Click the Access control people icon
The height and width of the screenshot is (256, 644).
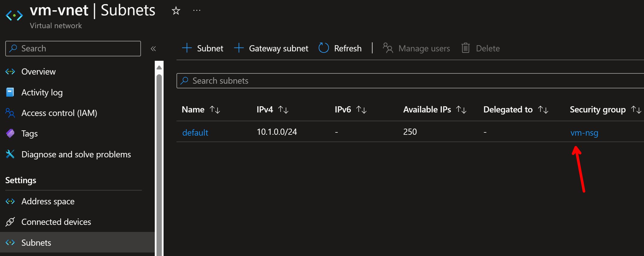click(10, 113)
